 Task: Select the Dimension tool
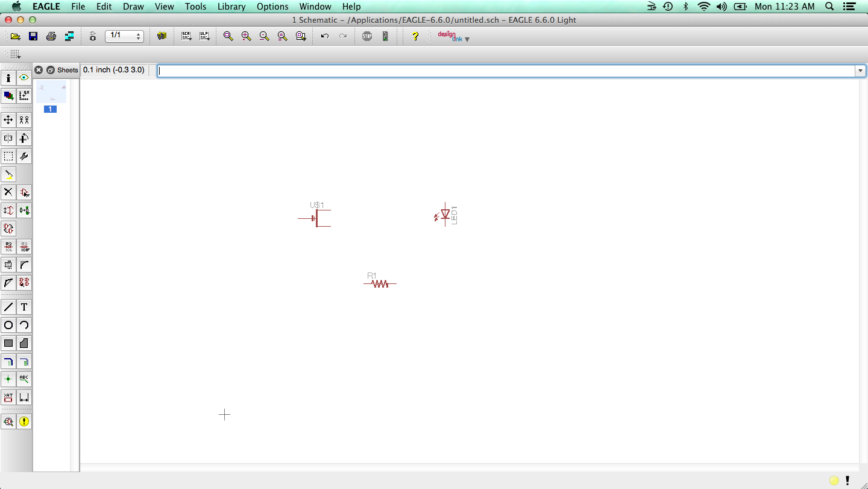[24, 397]
